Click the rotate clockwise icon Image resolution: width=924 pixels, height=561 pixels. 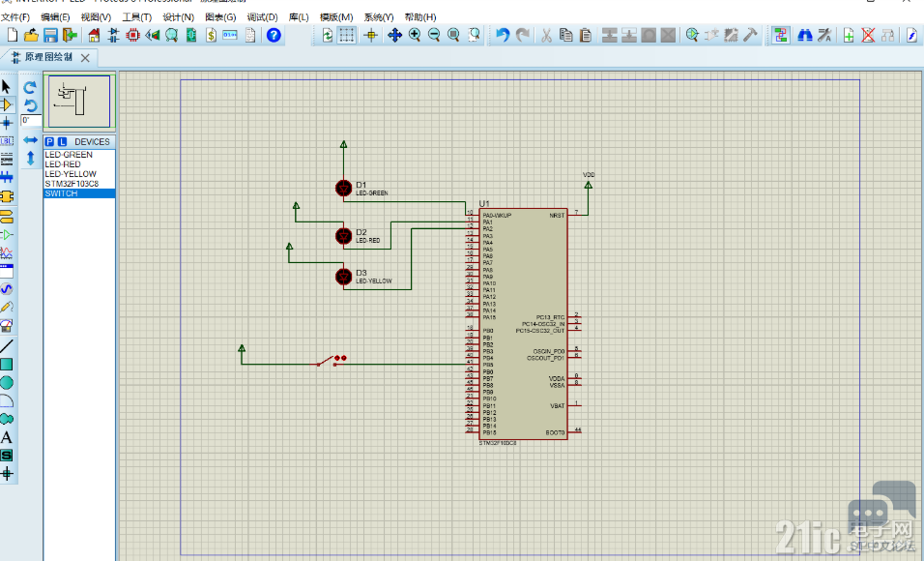[30, 87]
